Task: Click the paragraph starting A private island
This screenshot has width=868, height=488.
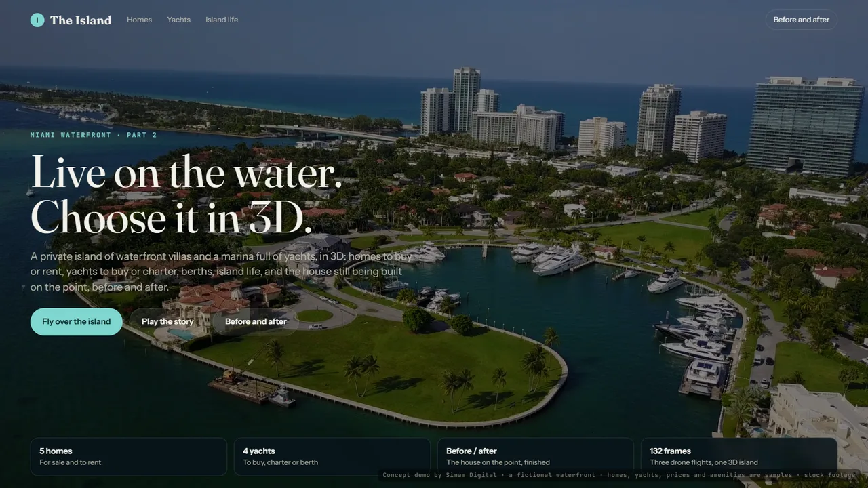Action: pyautogui.click(x=221, y=272)
